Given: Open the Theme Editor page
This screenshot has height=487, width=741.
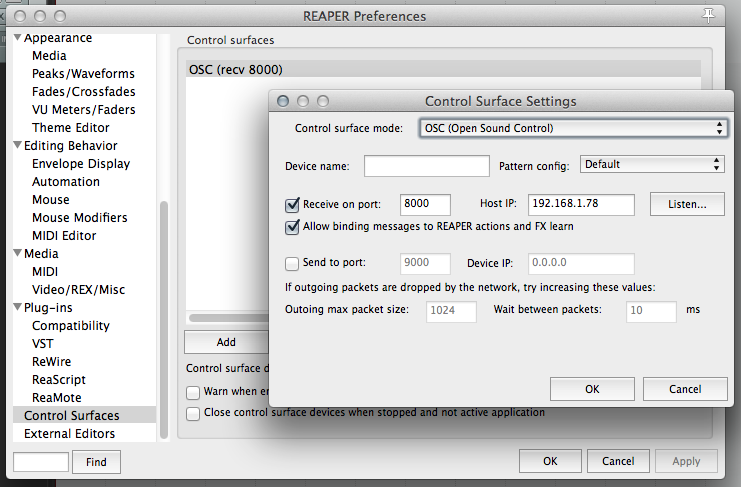Looking at the screenshot, I should (70, 128).
